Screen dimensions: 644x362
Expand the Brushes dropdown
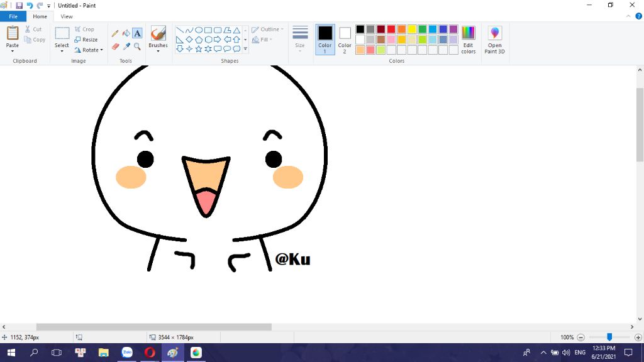[158, 50]
